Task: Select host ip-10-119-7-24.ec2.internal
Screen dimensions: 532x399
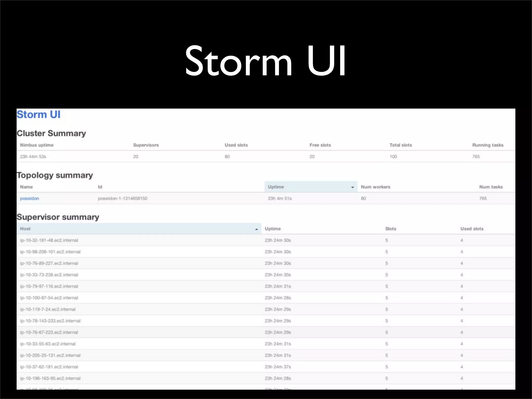Action: click(x=48, y=309)
